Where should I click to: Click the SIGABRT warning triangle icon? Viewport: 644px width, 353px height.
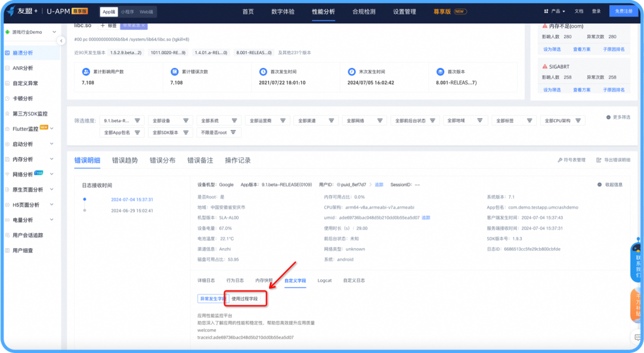545,67
